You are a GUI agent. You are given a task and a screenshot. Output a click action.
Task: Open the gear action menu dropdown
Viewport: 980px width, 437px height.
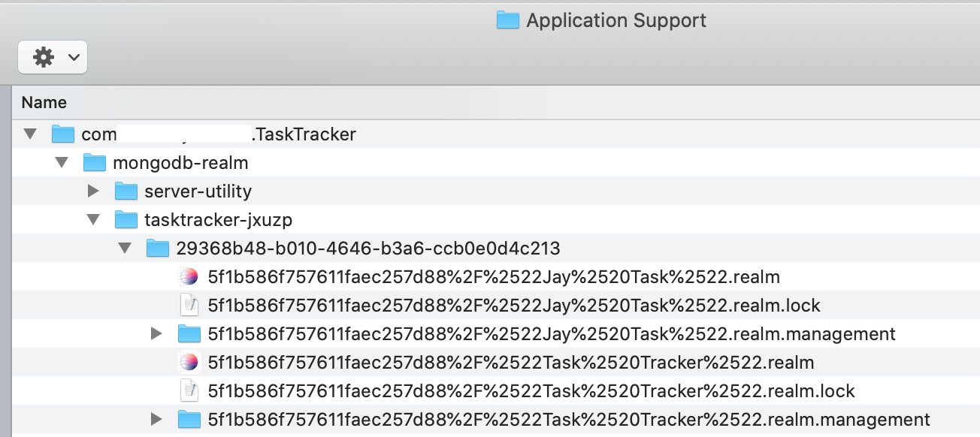pos(53,57)
